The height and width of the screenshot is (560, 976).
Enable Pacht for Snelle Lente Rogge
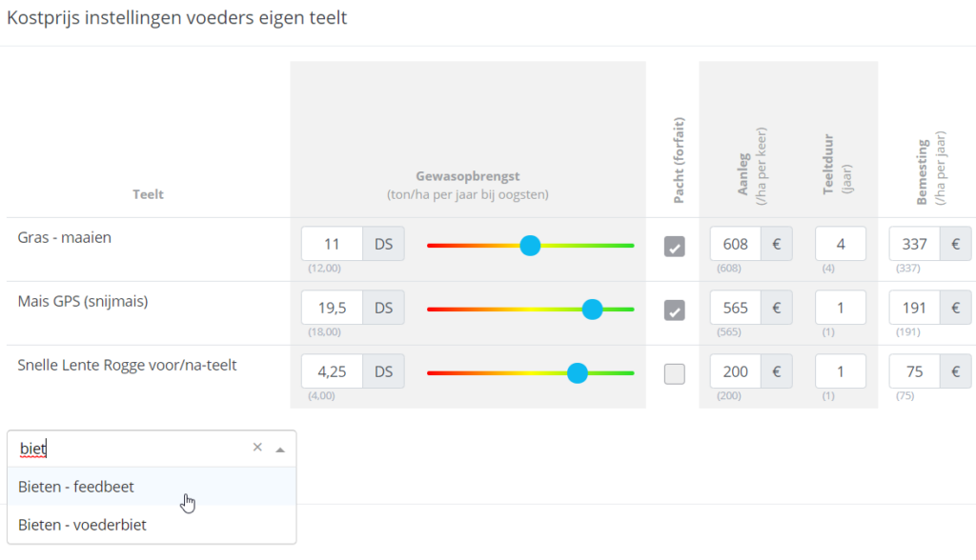click(x=675, y=373)
